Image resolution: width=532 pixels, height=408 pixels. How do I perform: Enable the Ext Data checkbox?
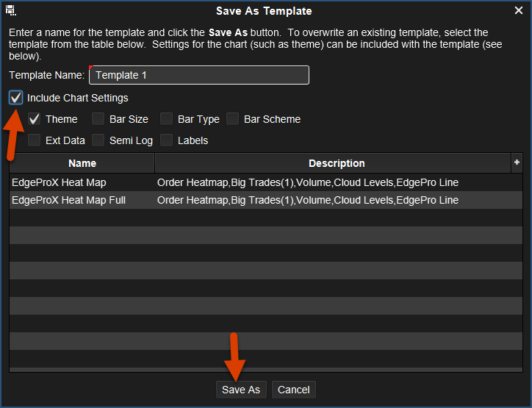[x=35, y=140]
